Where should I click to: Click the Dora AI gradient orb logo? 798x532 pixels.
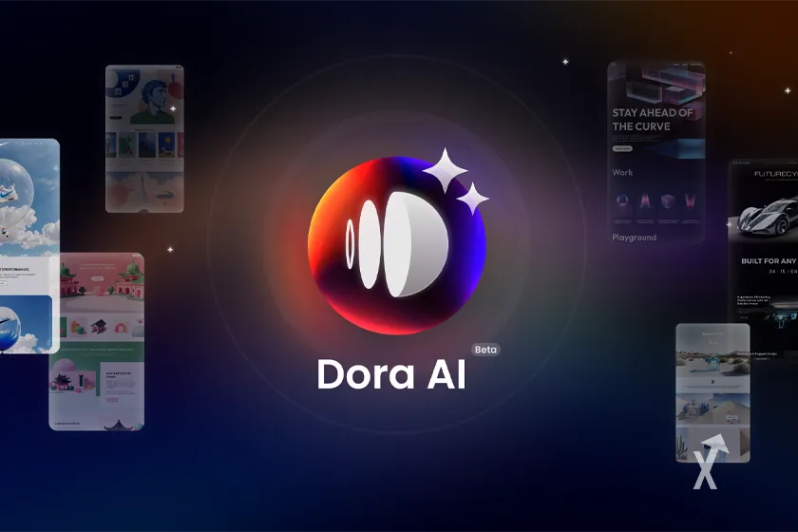(397, 245)
